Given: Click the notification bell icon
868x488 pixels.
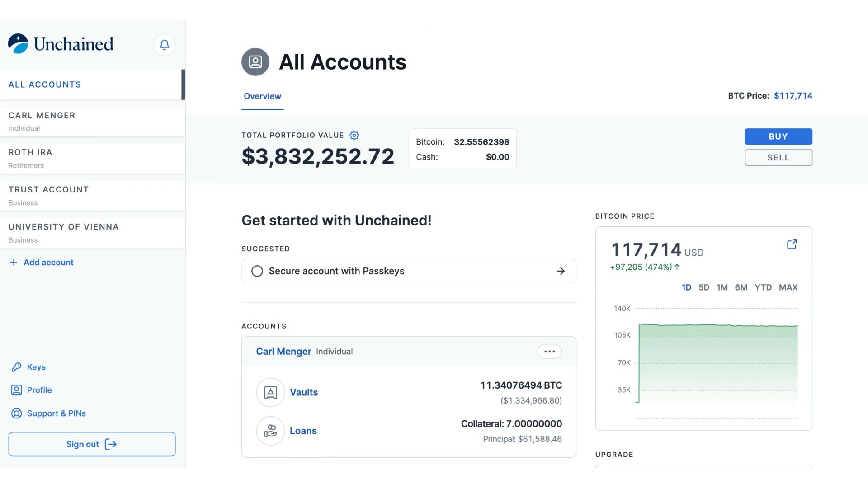Looking at the screenshot, I should click(x=165, y=45).
